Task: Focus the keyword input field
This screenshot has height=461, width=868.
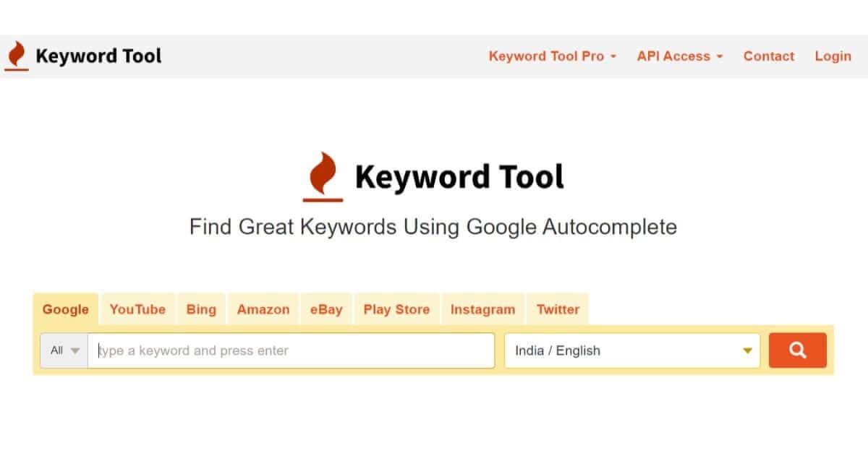Action: (292, 350)
